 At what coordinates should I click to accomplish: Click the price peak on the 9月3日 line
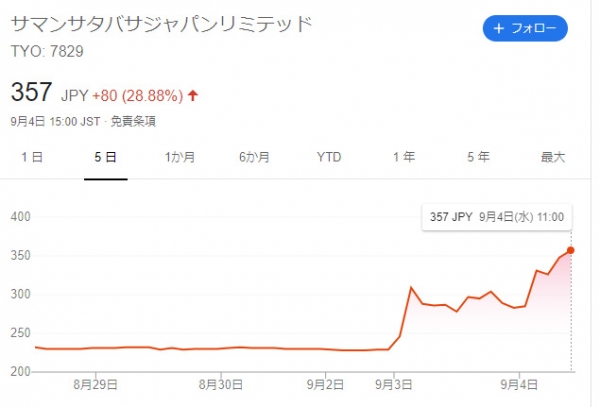coord(411,287)
